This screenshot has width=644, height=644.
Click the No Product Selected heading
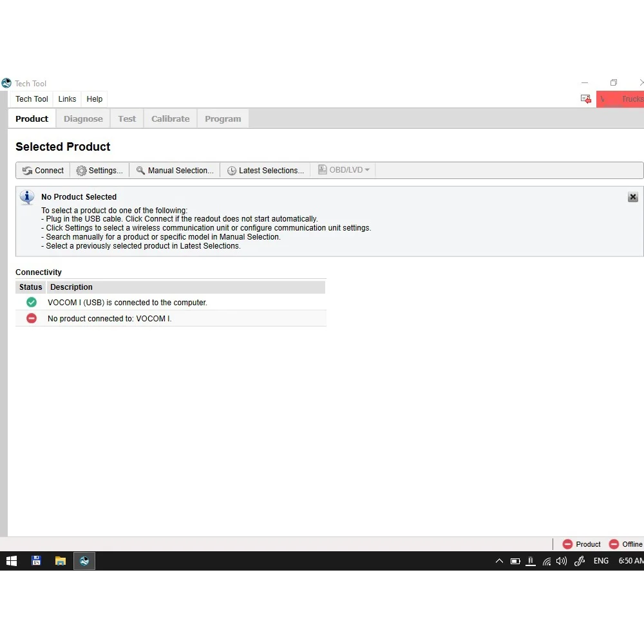tap(79, 197)
